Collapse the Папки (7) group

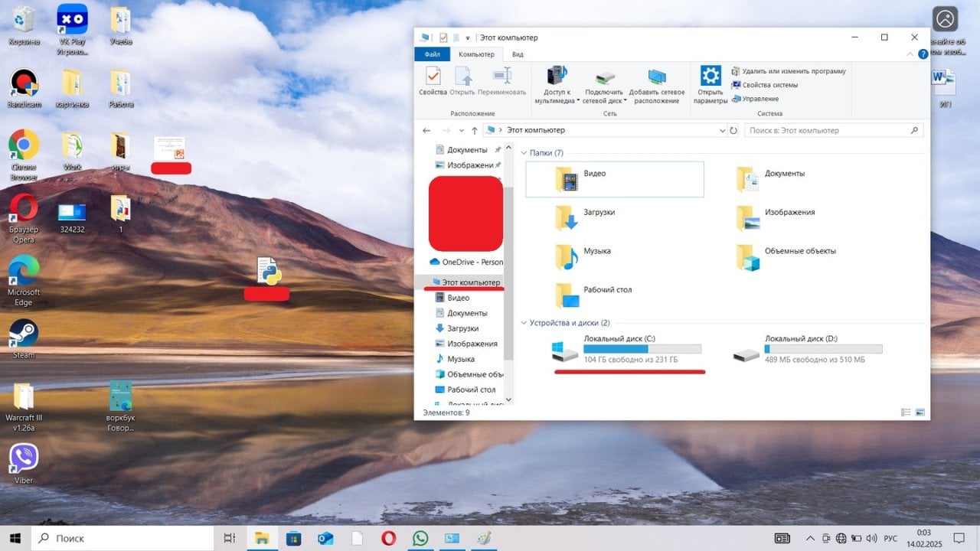[524, 153]
